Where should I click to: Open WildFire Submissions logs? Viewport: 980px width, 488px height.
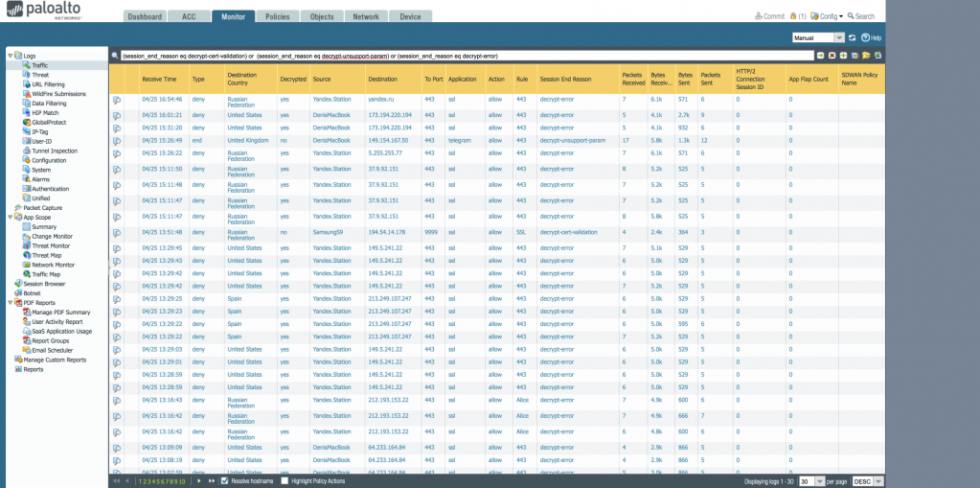point(58,94)
